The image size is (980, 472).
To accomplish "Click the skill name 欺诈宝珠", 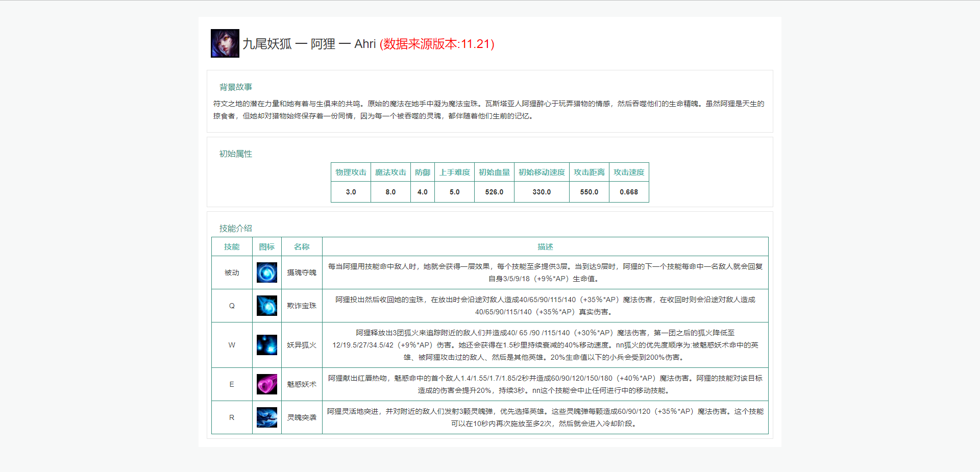I will [x=302, y=306].
